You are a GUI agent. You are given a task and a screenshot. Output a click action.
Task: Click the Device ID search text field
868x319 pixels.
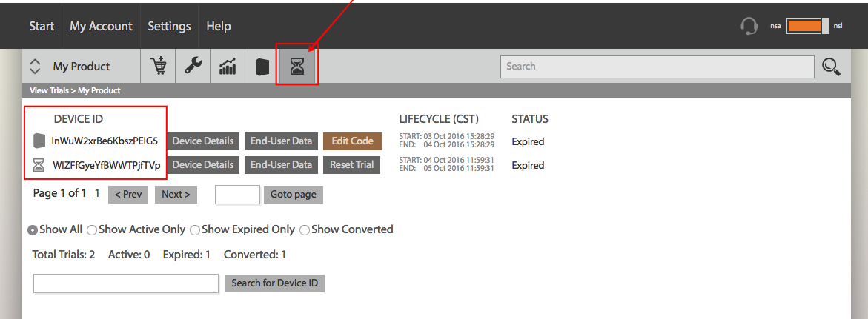[x=126, y=283]
